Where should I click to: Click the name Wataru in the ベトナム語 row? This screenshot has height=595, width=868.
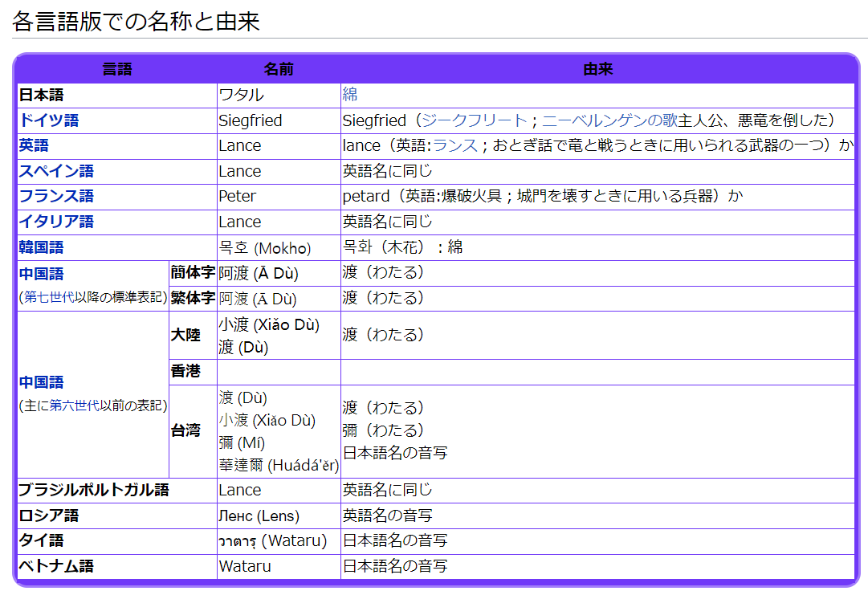click(x=245, y=566)
